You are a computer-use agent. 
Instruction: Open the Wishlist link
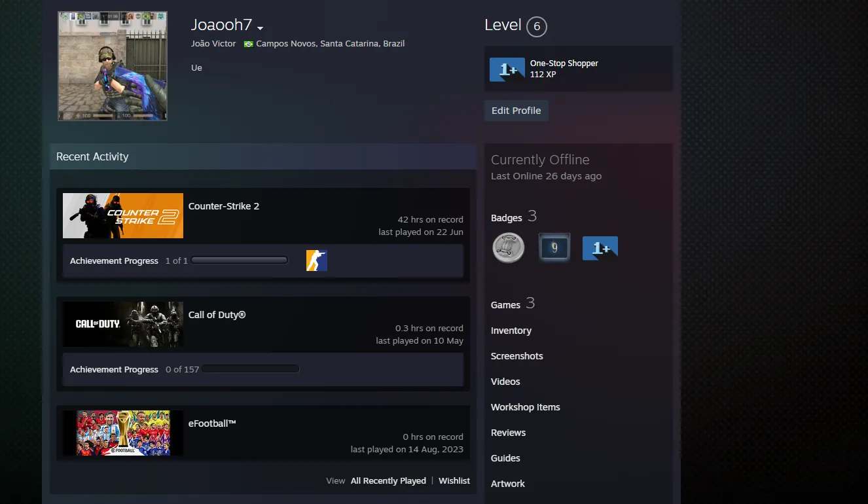click(454, 480)
